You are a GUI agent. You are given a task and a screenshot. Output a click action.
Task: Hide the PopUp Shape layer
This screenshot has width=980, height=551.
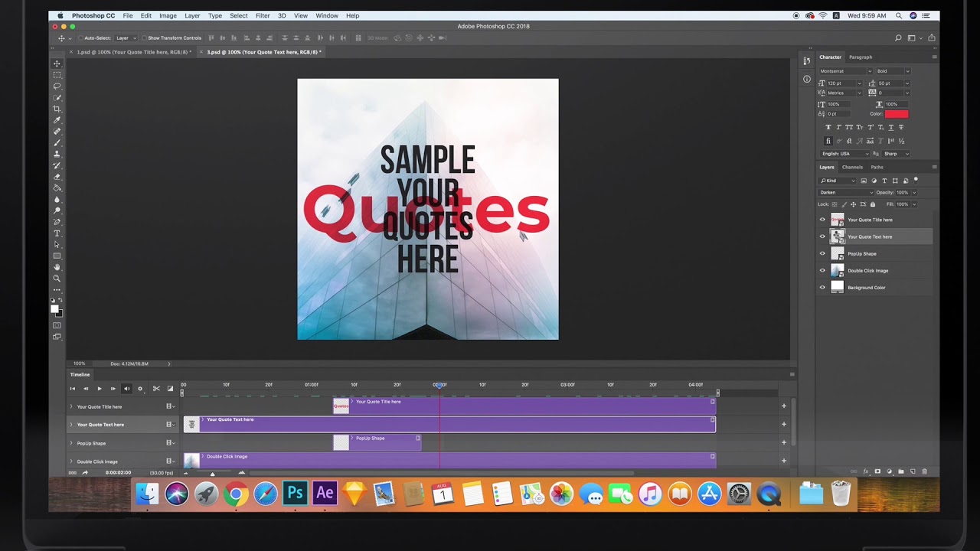tap(823, 253)
